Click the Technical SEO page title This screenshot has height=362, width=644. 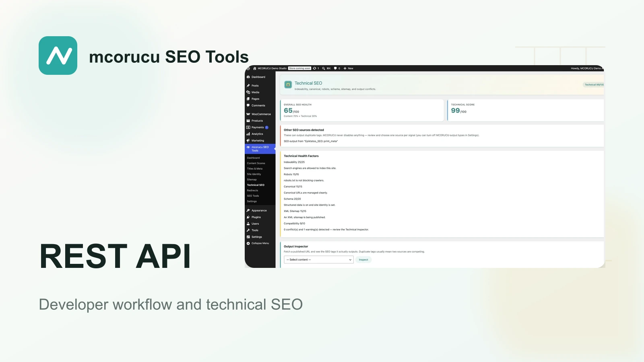click(x=308, y=83)
